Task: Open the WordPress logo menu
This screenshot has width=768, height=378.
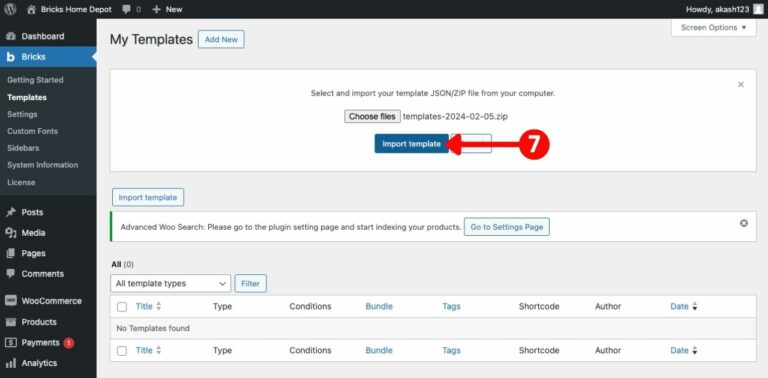Action: coord(10,9)
